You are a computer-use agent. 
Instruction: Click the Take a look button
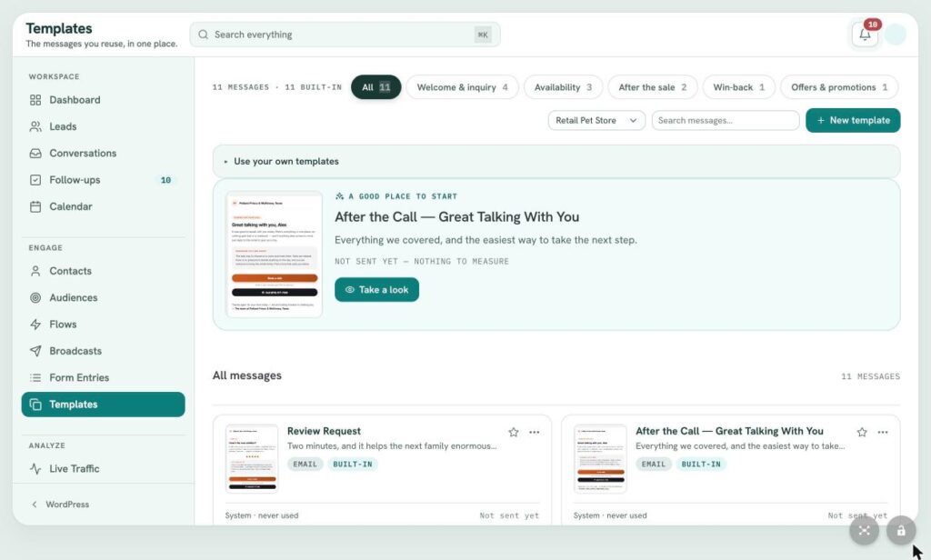tap(376, 290)
